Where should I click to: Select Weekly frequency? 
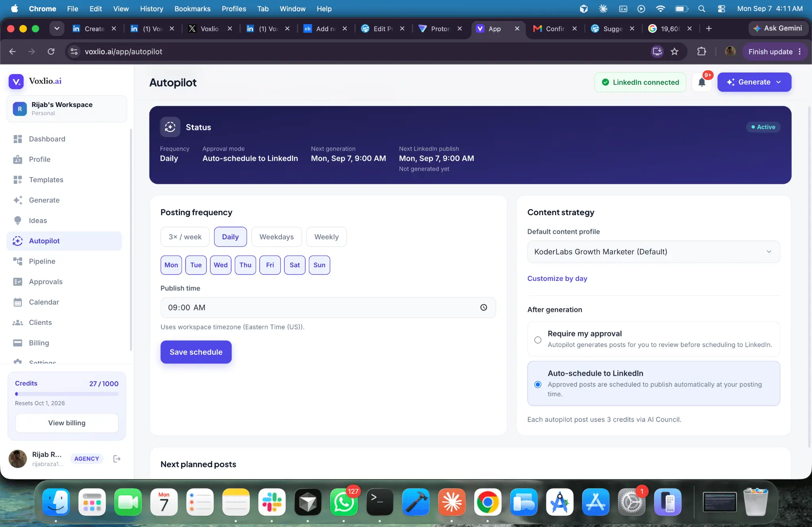pos(326,237)
